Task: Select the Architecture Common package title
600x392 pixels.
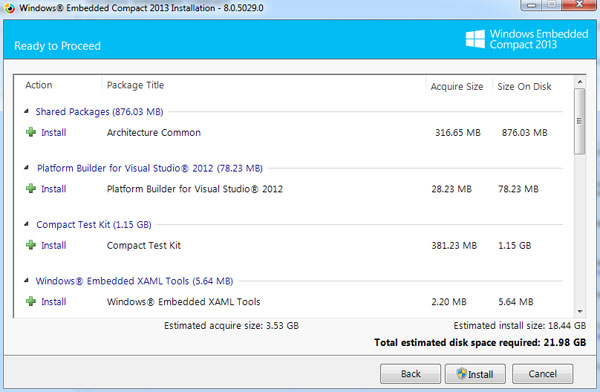Action: coord(153,132)
